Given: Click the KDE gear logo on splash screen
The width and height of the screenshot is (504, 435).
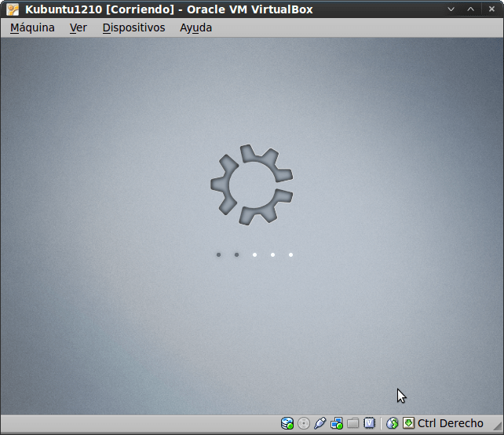Looking at the screenshot, I should pyautogui.click(x=251, y=184).
